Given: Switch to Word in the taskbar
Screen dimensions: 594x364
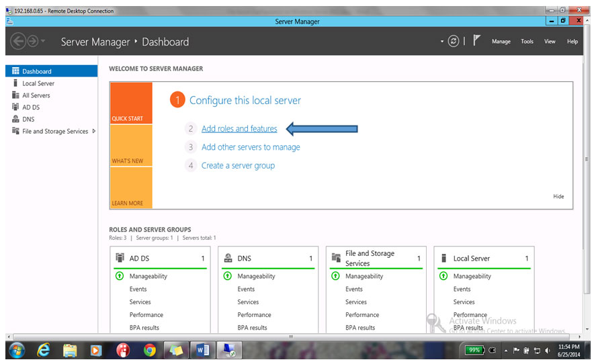Looking at the screenshot, I should pyautogui.click(x=203, y=350).
